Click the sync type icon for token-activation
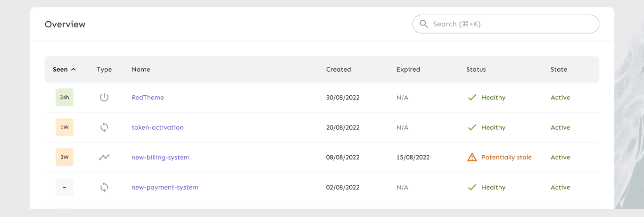This screenshot has width=644, height=217. (104, 127)
